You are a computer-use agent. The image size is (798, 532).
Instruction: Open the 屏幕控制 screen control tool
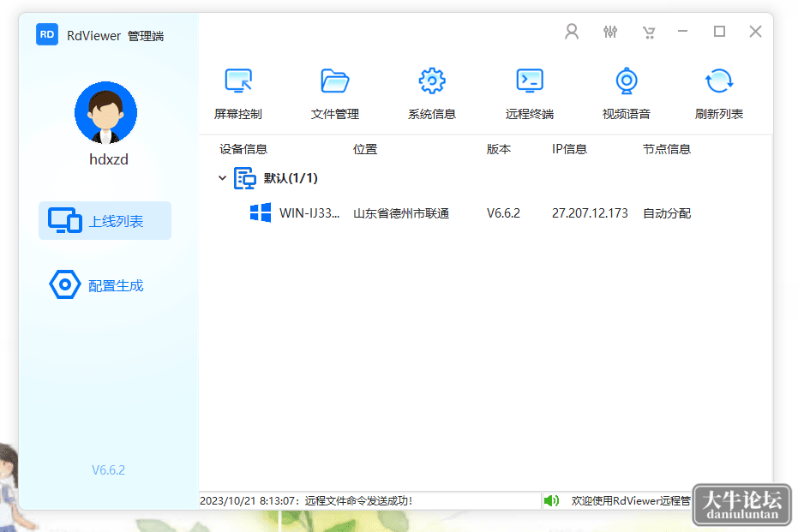pos(238,94)
